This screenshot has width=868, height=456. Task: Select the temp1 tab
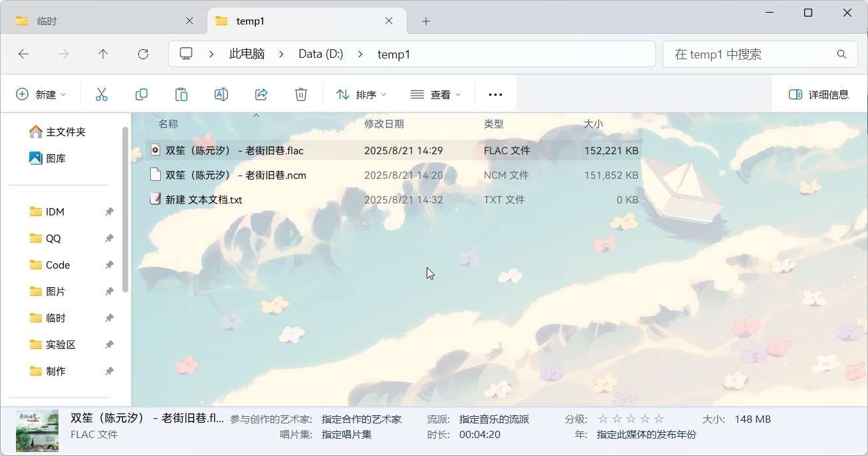click(x=307, y=21)
